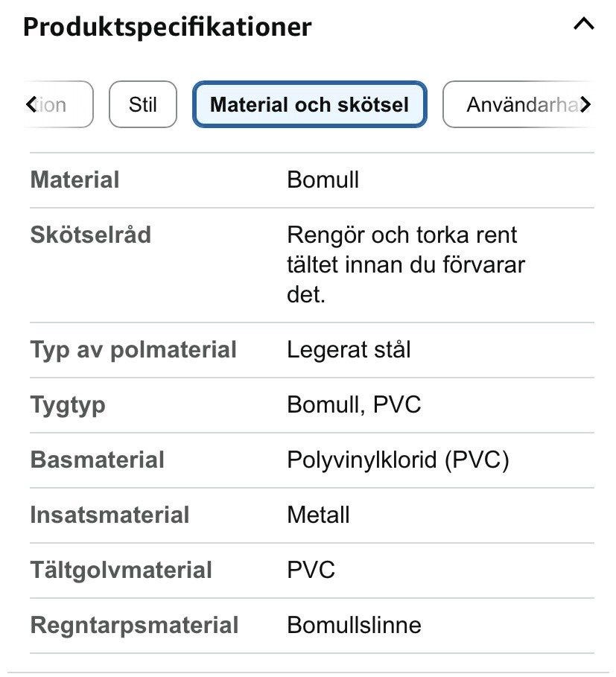This screenshot has width=616, height=677.
Task: Click the Legerat stål value
Action: pos(349,350)
